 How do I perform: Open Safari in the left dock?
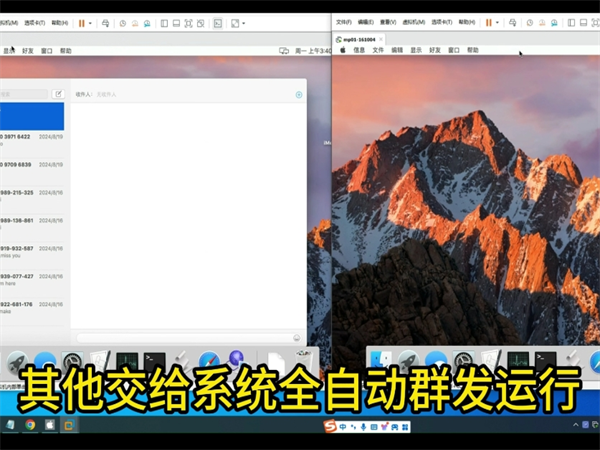(208, 362)
